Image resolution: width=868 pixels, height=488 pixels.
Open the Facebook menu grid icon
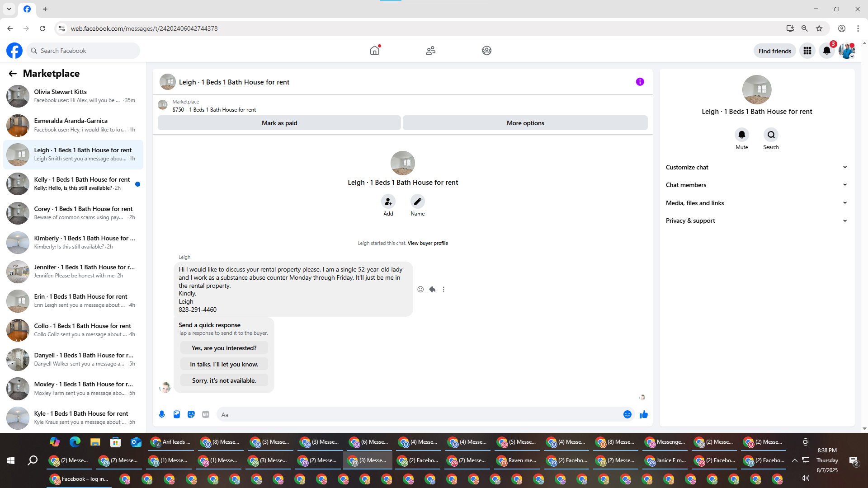[x=807, y=51]
